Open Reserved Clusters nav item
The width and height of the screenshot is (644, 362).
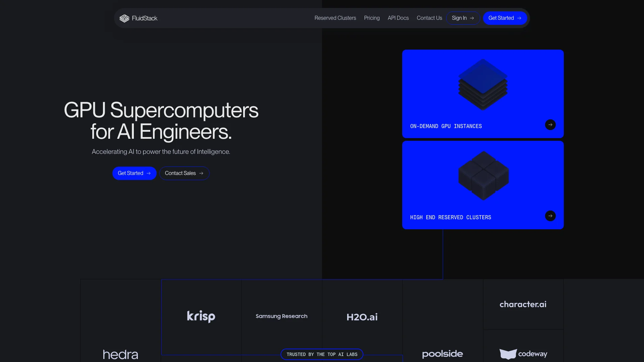pyautogui.click(x=335, y=18)
